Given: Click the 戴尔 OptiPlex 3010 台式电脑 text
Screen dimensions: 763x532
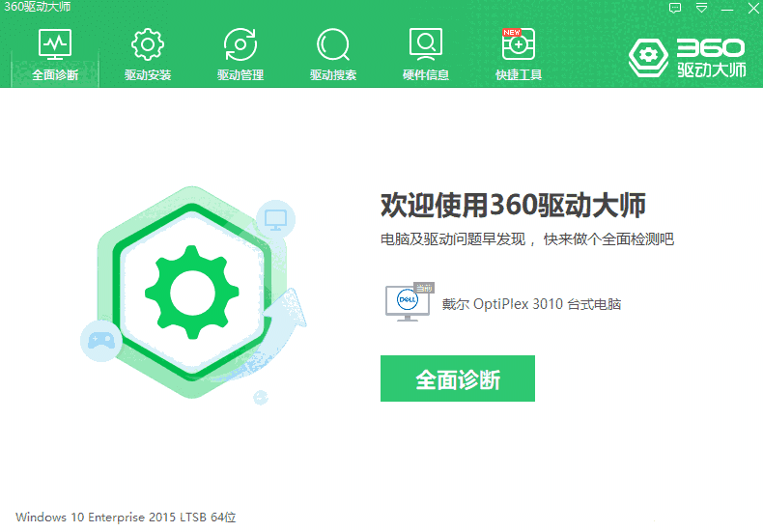Looking at the screenshot, I should 531,304.
